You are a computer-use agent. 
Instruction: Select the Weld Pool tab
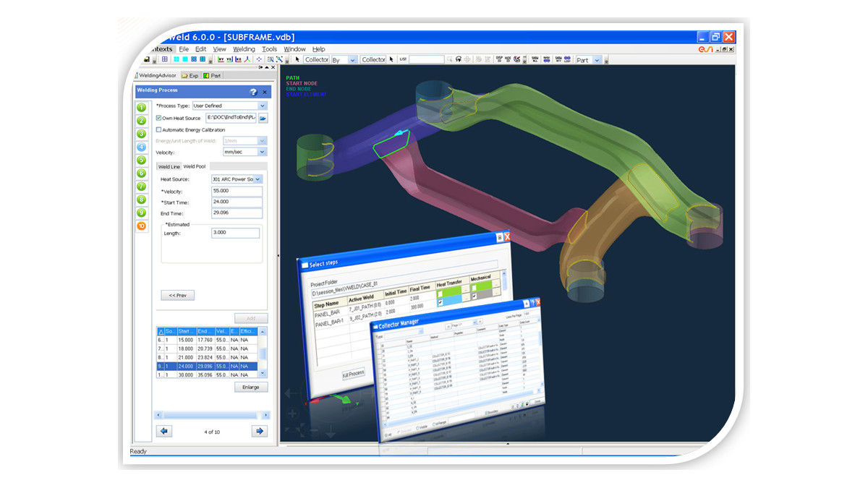coord(195,166)
